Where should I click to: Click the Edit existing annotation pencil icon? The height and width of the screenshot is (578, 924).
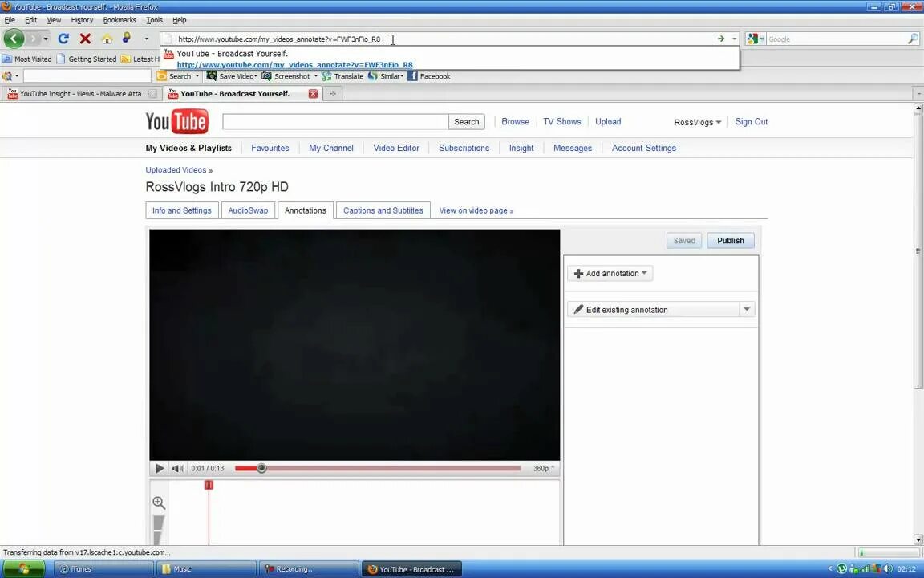point(578,310)
